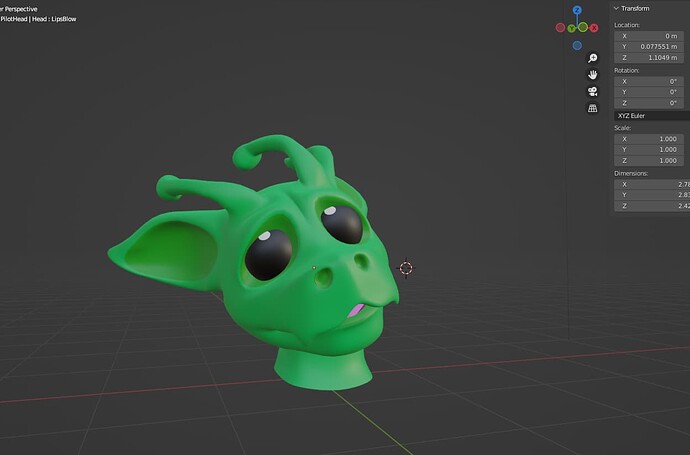Click the Rotation Y field
690x455 pixels.
click(x=649, y=92)
